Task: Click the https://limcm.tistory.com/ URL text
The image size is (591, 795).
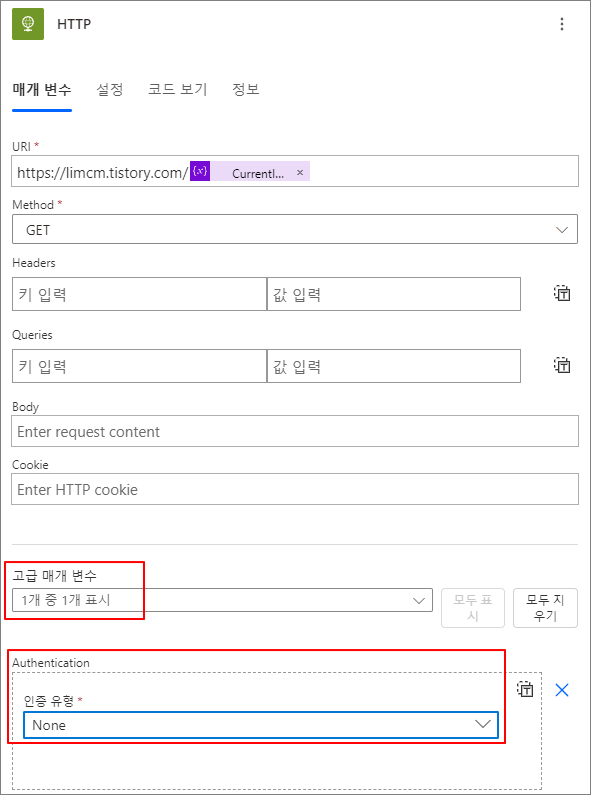Action: pyautogui.click(x=103, y=173)
